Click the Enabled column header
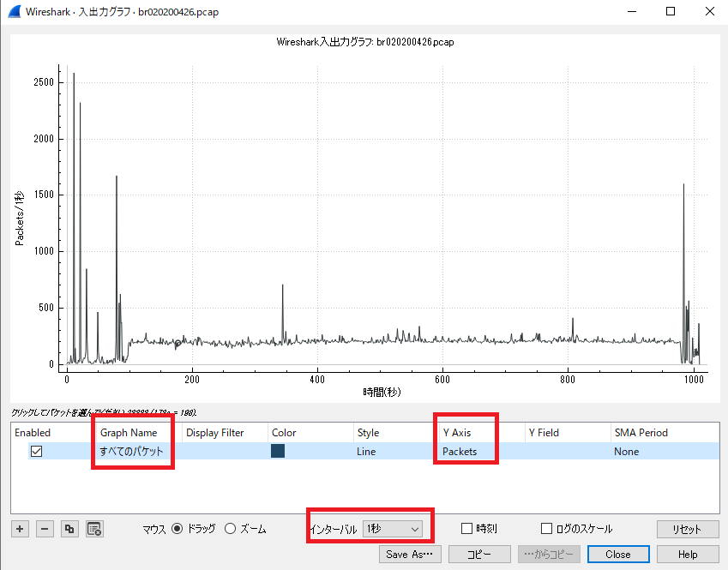This screenshot has width=728, height=570. (53, 433)
